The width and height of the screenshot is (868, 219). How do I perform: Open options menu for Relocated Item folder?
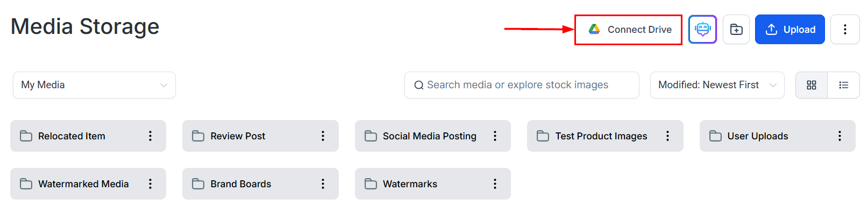(x=151, y=136)
